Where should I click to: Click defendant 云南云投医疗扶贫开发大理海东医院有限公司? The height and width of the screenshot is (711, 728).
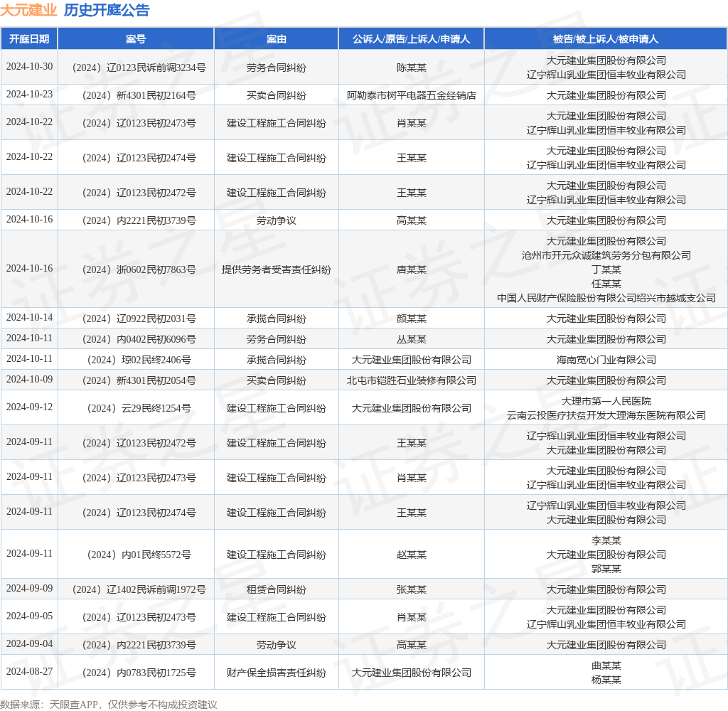click(x=606, y=416)
